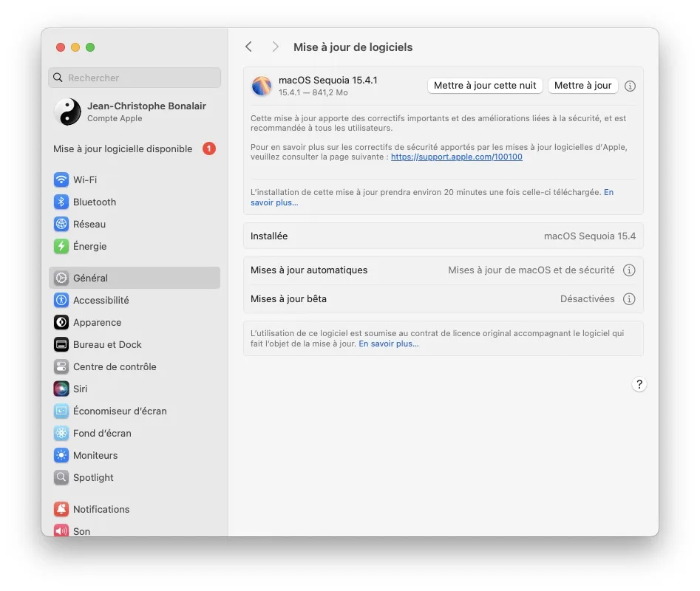Open the Moniteurs icon

[x=61, y=455]
